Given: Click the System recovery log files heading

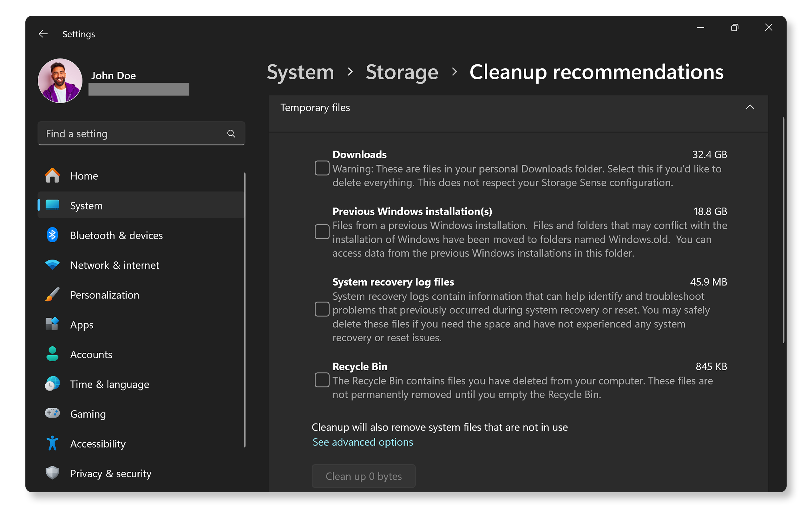Looking at the screenshot, I should [x=393, y=282].
